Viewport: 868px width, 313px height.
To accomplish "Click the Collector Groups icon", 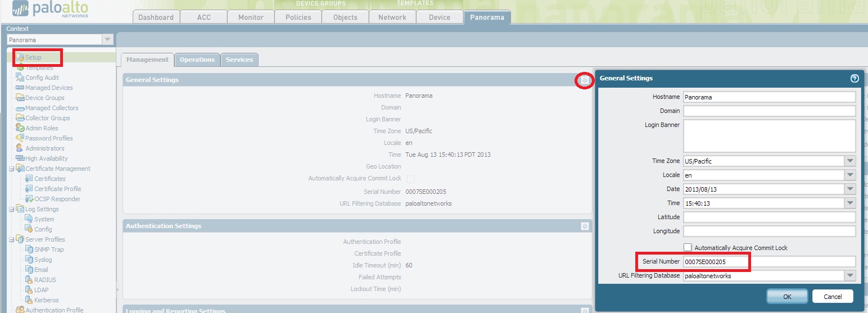I will [20, 118].
